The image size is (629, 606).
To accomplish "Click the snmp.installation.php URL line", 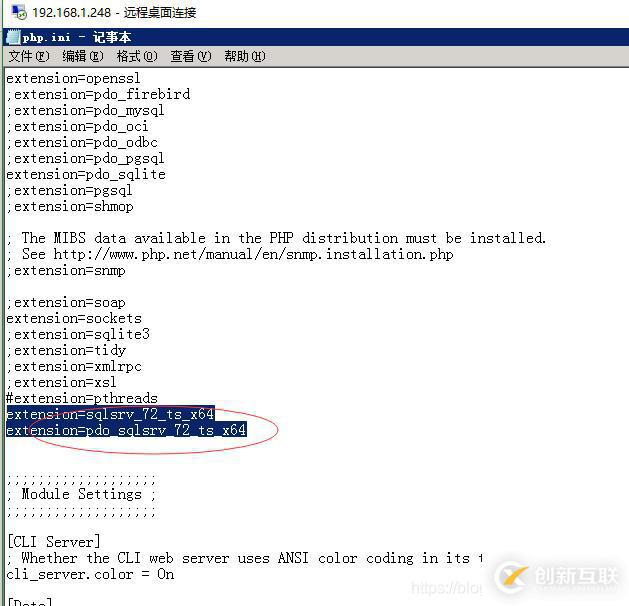I will click(230, 254).
